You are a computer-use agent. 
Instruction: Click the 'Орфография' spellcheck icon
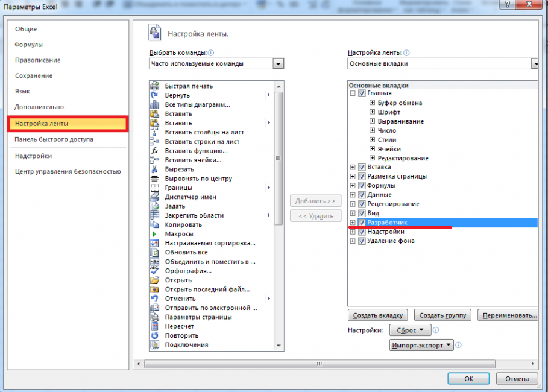click(x=154, y=271)
